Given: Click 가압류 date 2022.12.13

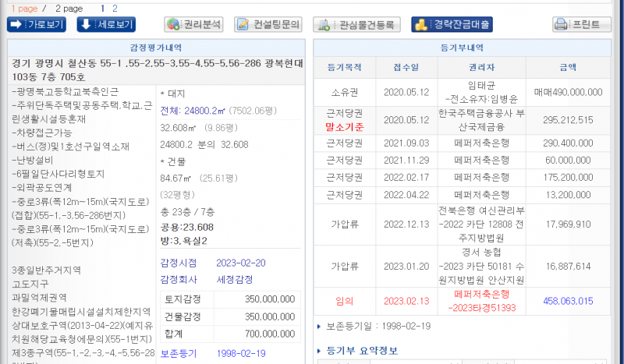Looking at the screenshot, I should tap(406, 224).
